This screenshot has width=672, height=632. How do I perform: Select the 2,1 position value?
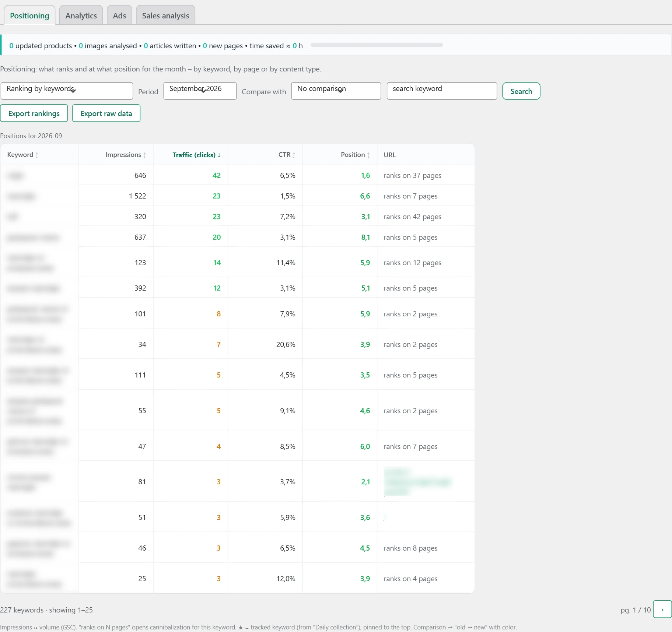pos(365,482)
